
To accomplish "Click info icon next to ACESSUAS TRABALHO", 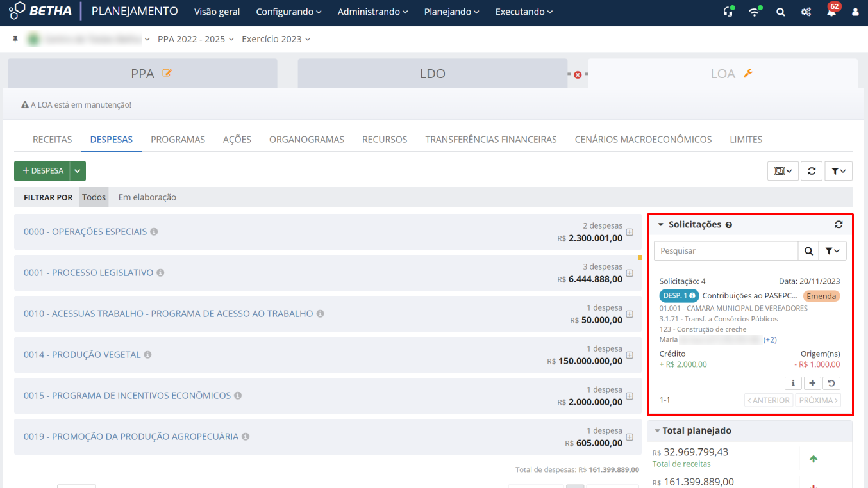I will tap(320, 314).
